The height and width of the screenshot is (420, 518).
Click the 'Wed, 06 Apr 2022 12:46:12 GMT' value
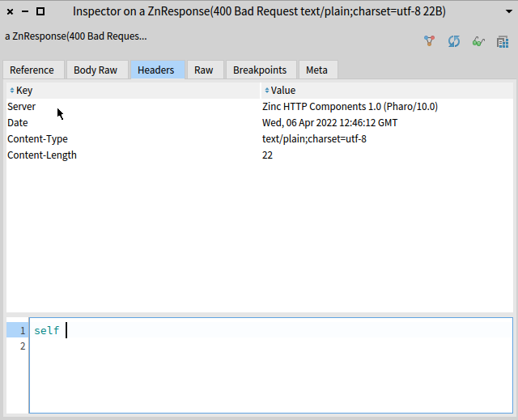point(329,123)
